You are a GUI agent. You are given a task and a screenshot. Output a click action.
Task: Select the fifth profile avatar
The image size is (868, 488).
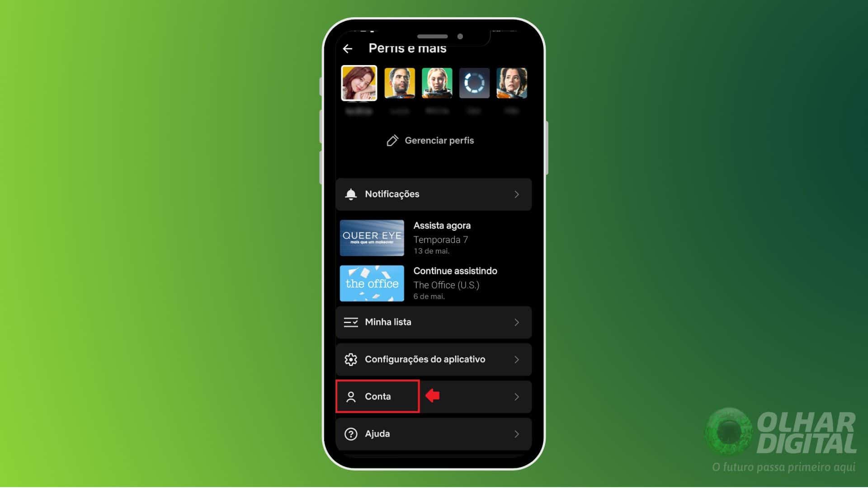point(511,83)
